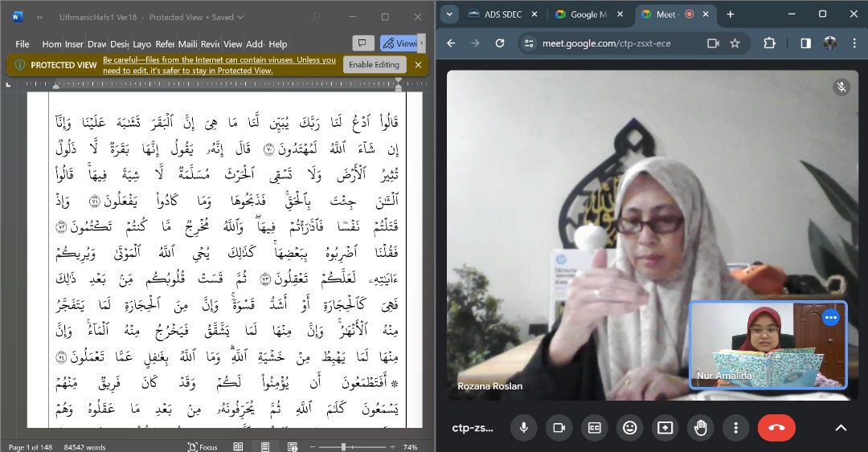Click the camera permission icon in address bar
This screenshot has height=452, width=868.
[713, 43]
